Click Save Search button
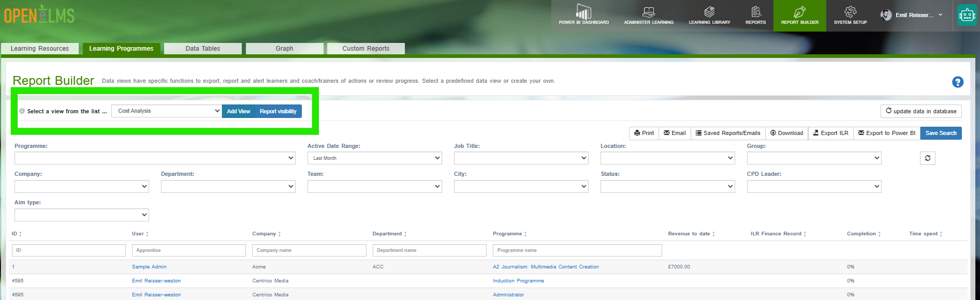The image size is (980, 300). pos(941,133)
